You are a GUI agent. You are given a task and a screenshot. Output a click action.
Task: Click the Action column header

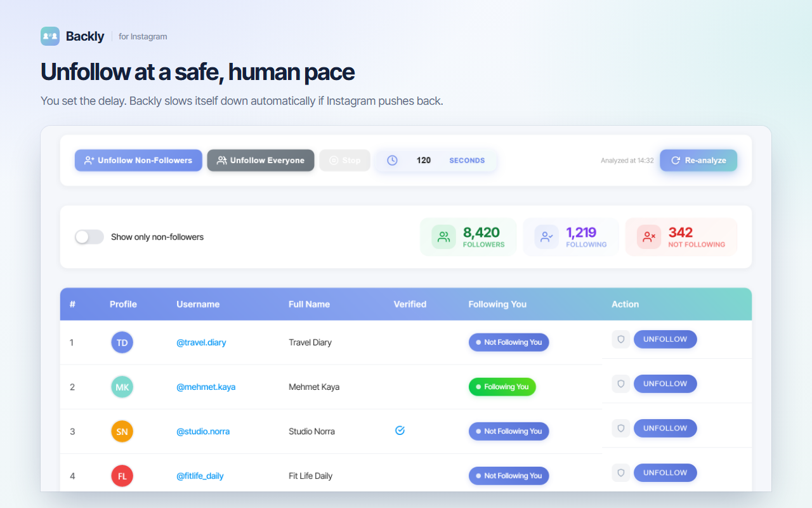click(x=625, y=304)
